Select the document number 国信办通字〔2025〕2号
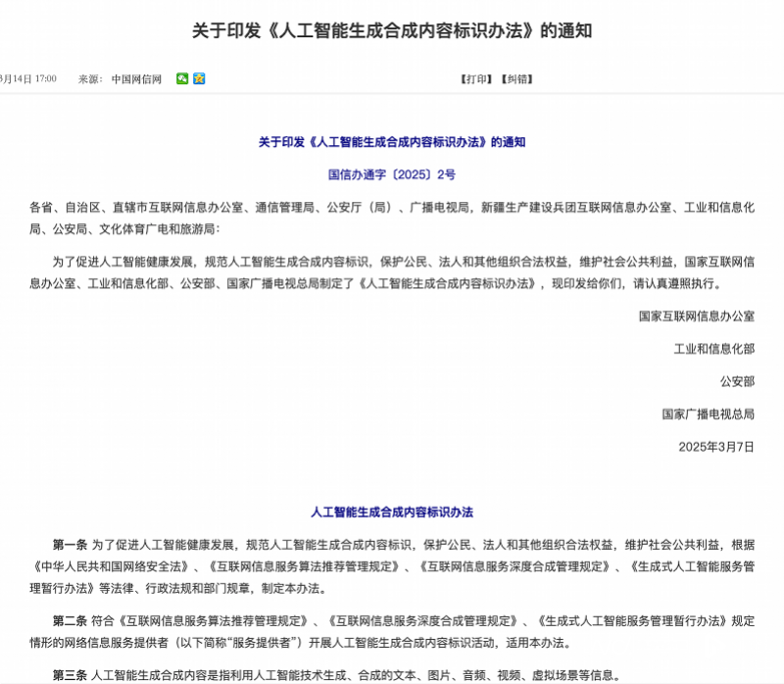This screenshot has height=684, width=784. (392, 174)
